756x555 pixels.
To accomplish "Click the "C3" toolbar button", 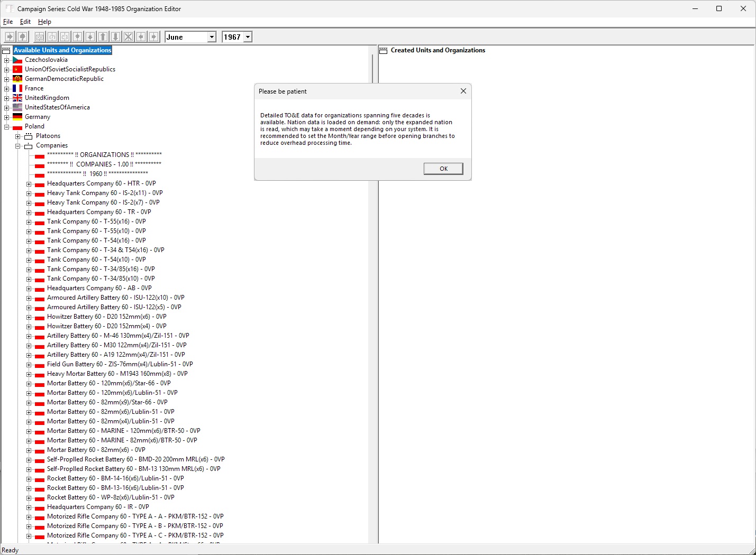I will 65,36.
